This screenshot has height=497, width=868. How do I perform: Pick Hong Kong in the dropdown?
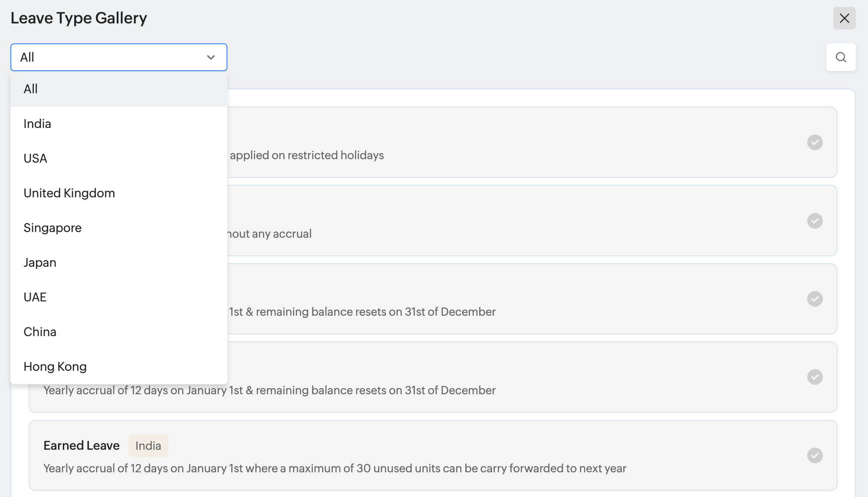(x=55, y=367)
